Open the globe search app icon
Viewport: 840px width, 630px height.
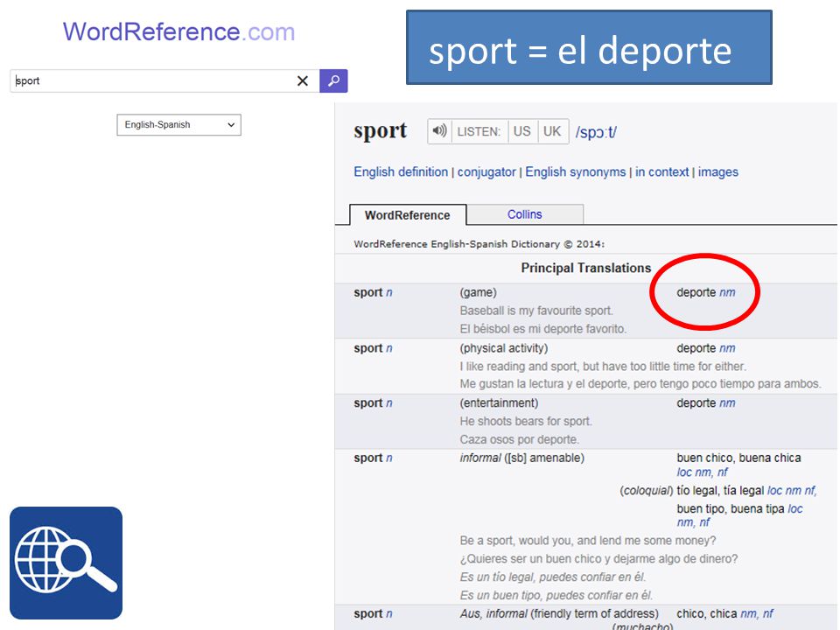point(66,563)
